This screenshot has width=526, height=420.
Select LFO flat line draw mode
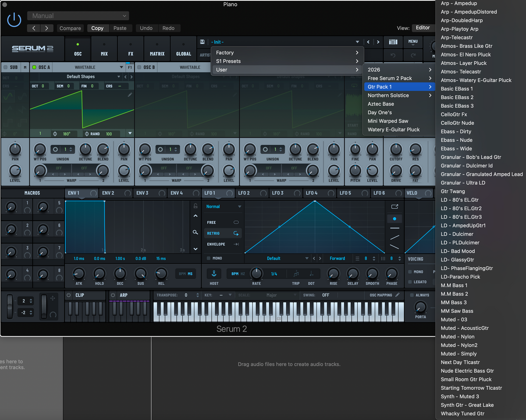(394, 228)
